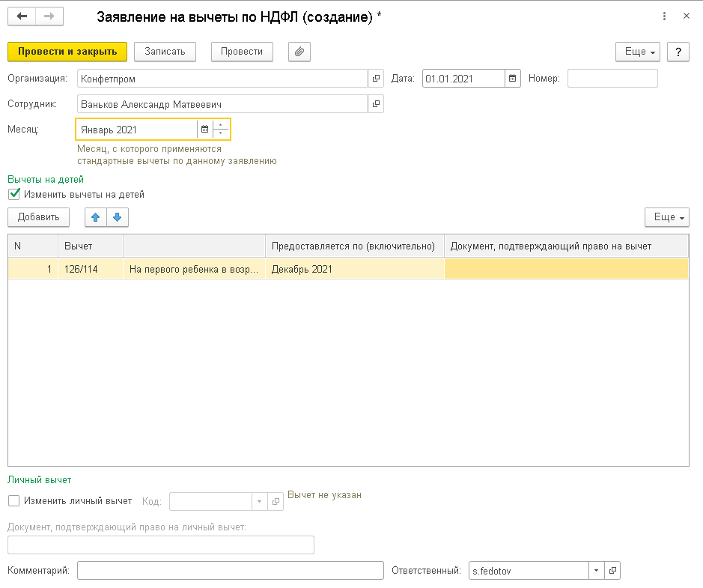The height and width of the screenshot is (588, 703).
Task: Close the form with the X
Action: click(x=687, y=16)
